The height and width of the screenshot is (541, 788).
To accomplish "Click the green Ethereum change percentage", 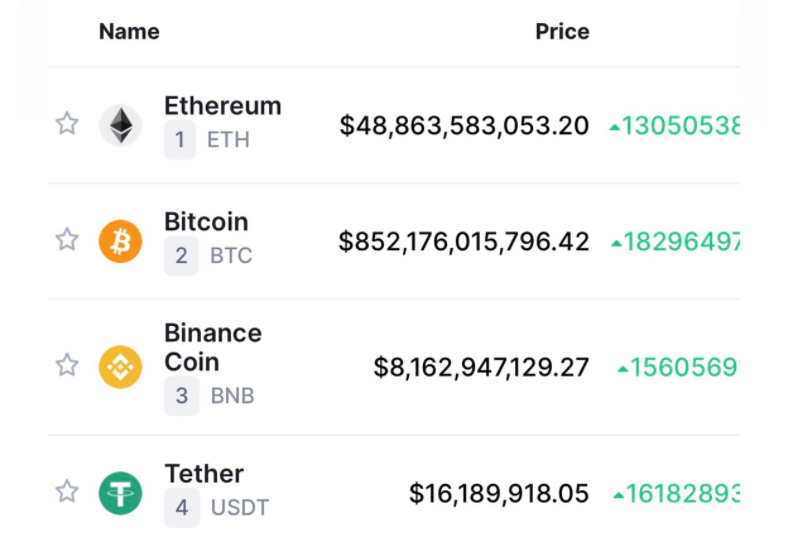I will coord(674,126).
